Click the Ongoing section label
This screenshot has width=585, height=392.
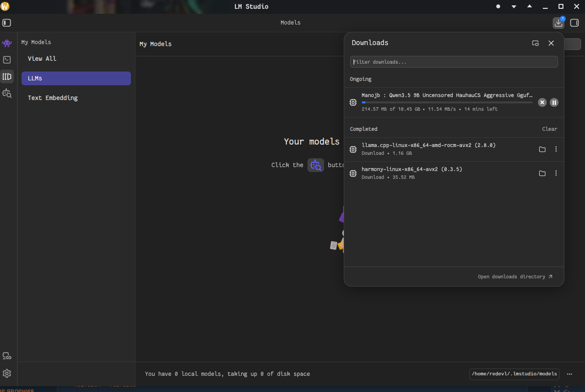(x=360, y=79)
